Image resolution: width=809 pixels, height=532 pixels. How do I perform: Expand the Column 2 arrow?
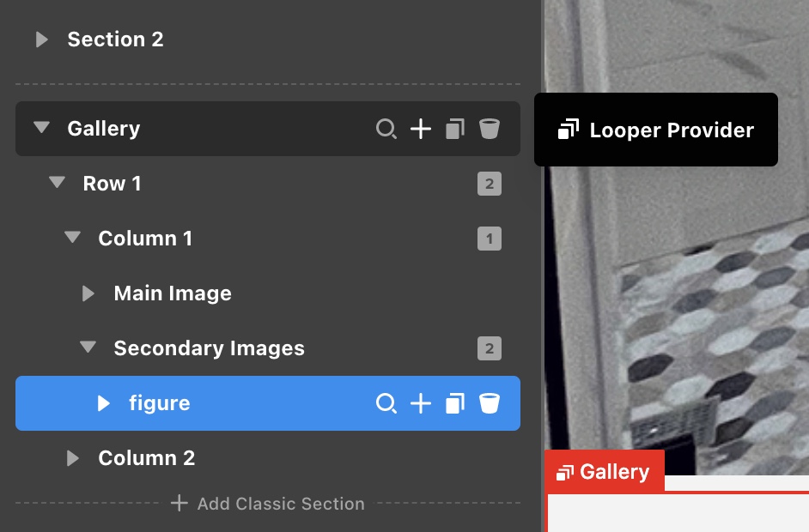click(x=72, y=458)
